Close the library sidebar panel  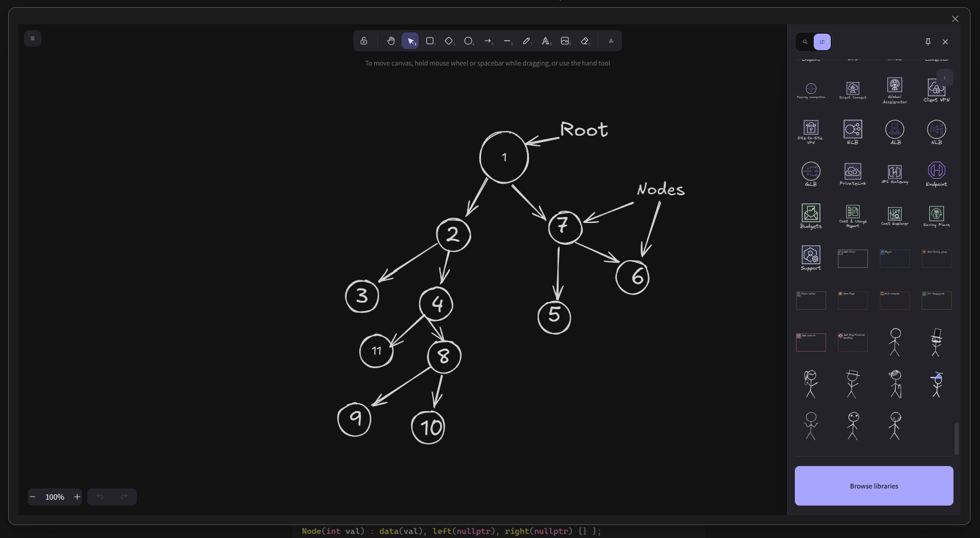pyautogui.click(x=945, y=42)
